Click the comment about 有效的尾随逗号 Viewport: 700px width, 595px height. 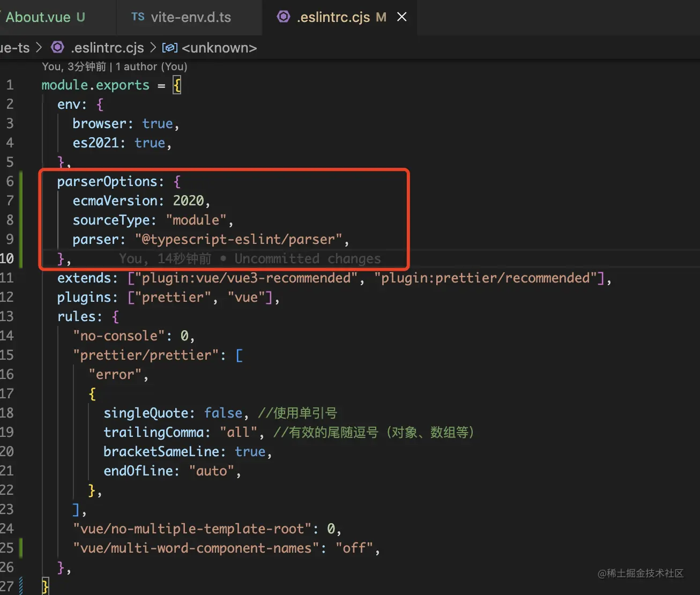374,433
